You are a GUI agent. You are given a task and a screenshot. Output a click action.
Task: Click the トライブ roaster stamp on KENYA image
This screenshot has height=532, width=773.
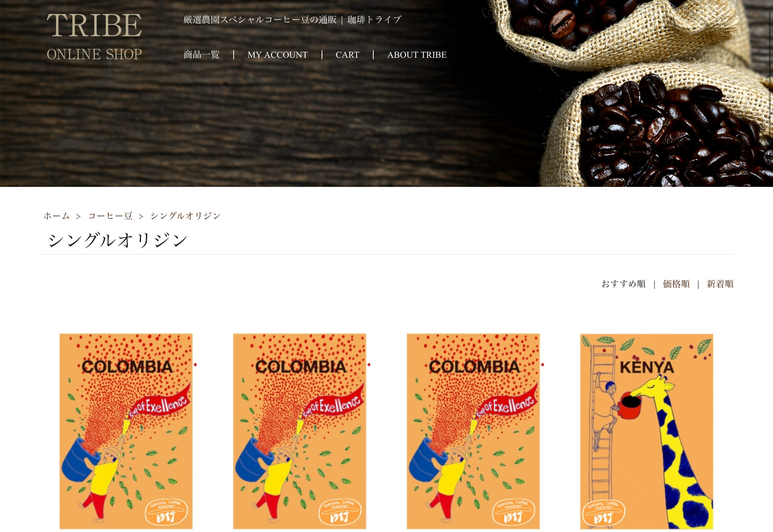(x=604, y=513)
